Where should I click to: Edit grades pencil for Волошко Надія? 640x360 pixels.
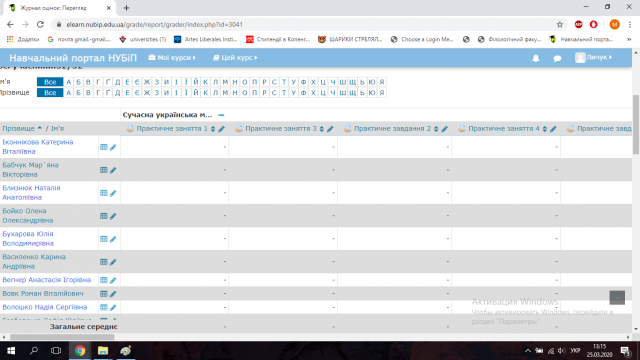click(x=113, y=307)
